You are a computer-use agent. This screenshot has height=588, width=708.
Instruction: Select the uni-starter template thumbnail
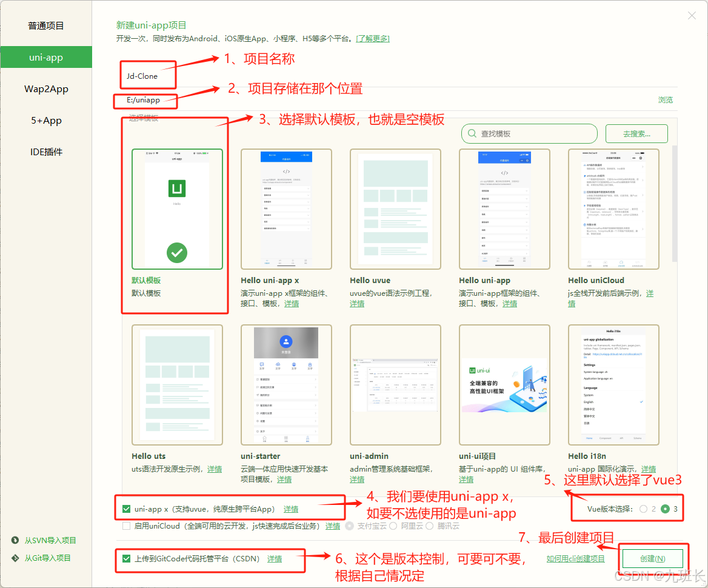click(x=286, y=385)
